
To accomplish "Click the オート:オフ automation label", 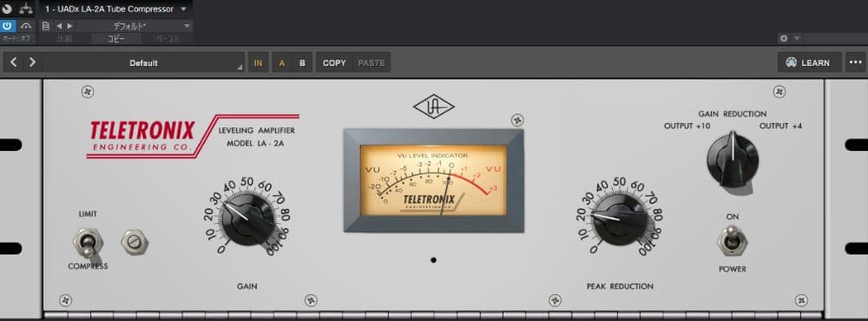I will [x=16, y=39].
